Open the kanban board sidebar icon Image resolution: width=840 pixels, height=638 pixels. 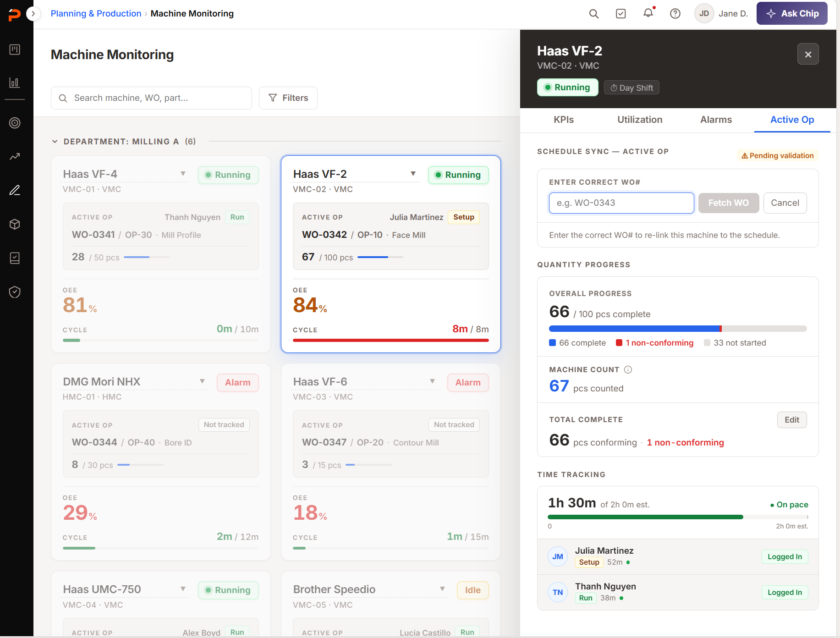point(15,49)
